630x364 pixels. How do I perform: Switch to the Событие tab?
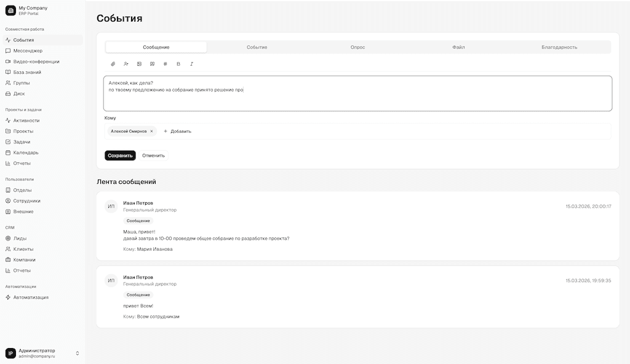pos(257,47)
